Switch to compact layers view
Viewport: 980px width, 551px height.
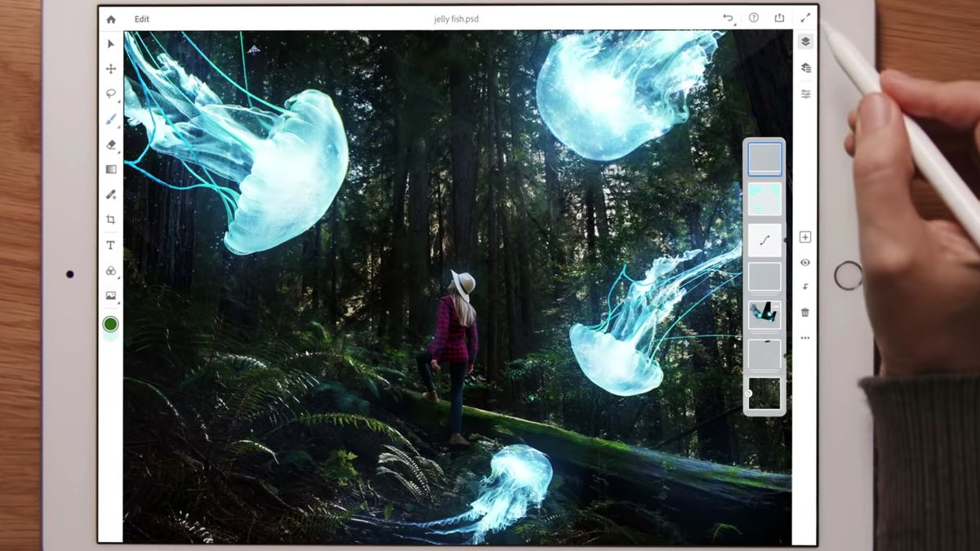[805, 67]
